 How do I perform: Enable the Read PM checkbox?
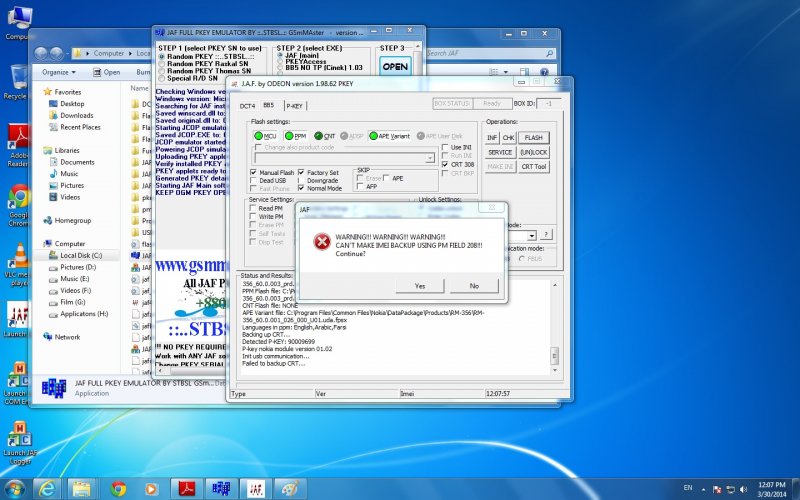click(253, 208)
